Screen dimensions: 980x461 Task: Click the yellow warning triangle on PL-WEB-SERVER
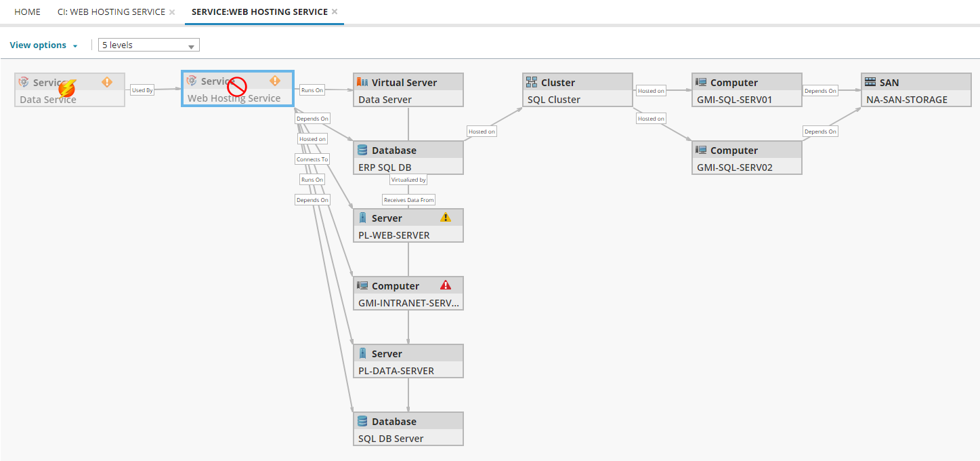tap(446, 217)
